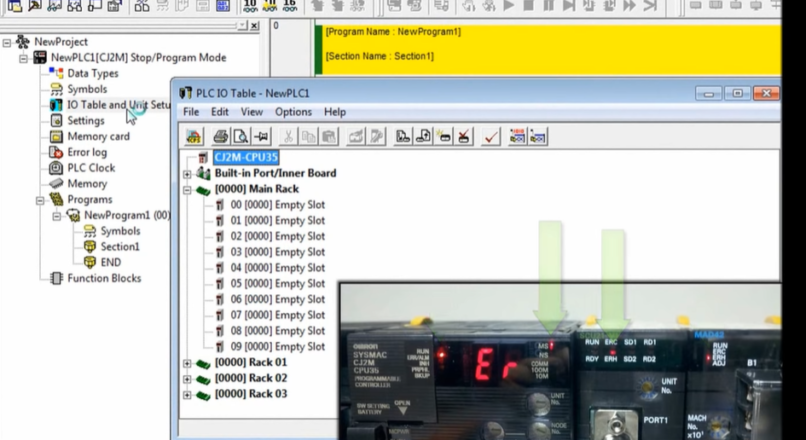Open the Help menu in PLC IO Table

pos(335,112)
